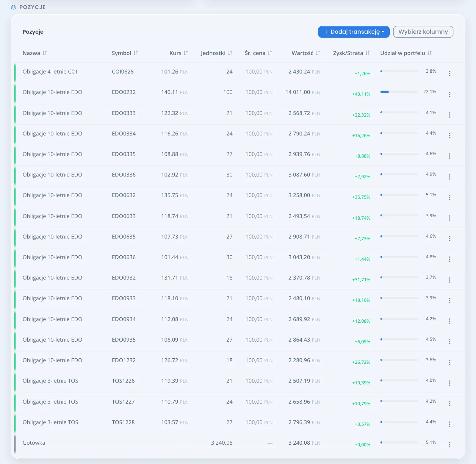The height and width of the screenshot is (464, 476).
Task: Click the Pozycje section layers icon
Action: point(13,7)
